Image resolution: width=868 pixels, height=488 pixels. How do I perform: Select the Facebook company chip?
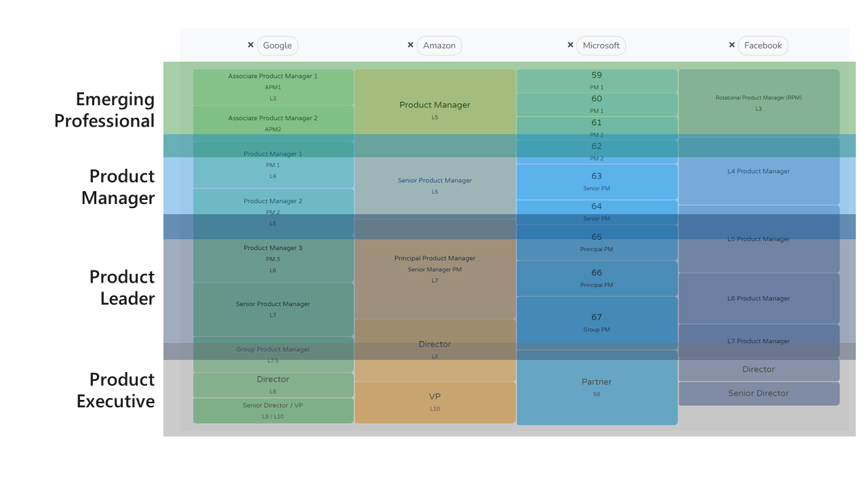coord(763,45)
